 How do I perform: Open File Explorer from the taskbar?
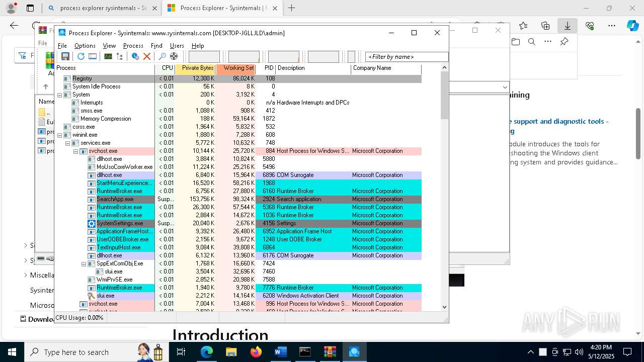[x=231, y=352]
